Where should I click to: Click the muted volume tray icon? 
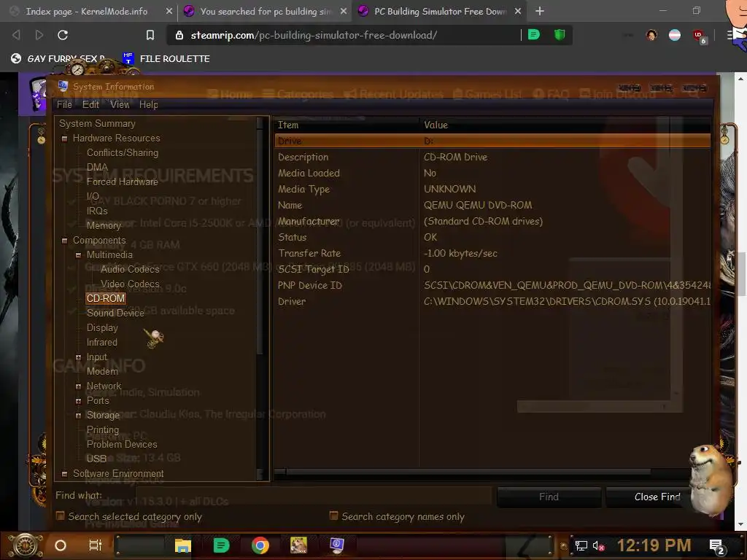[599, 545]
